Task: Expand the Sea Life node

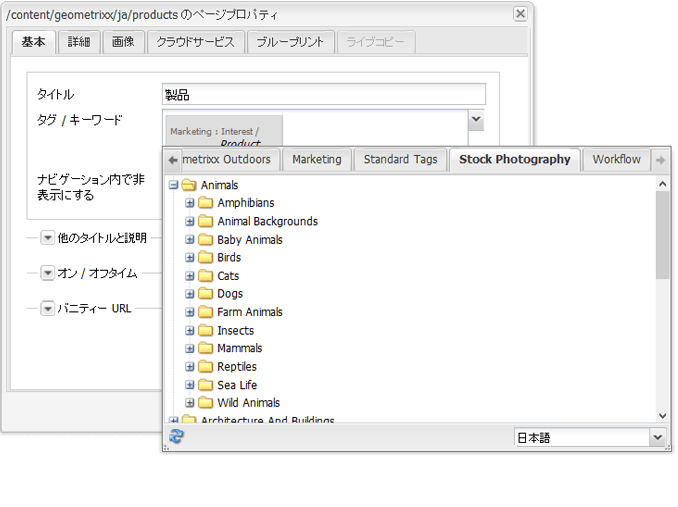Action: coord(189,385)
